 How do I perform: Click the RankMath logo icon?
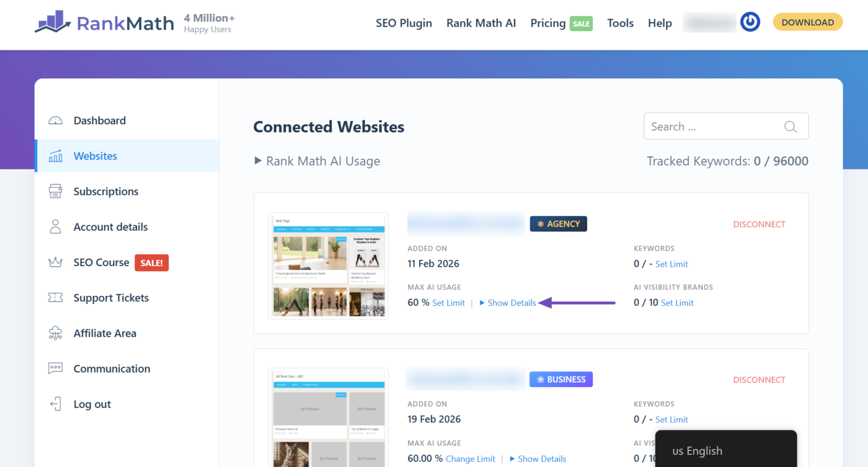(x=53, y=22)
